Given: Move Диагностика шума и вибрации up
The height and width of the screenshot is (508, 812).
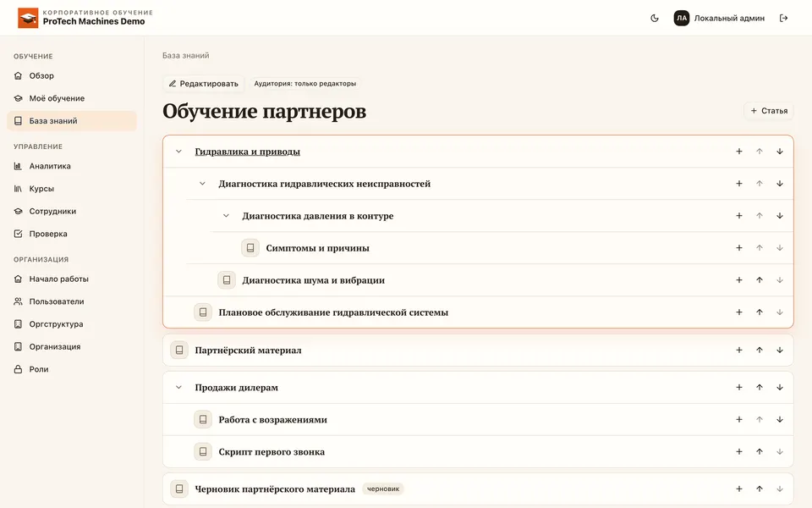Looking at the screenshot, I should (760, 280).
